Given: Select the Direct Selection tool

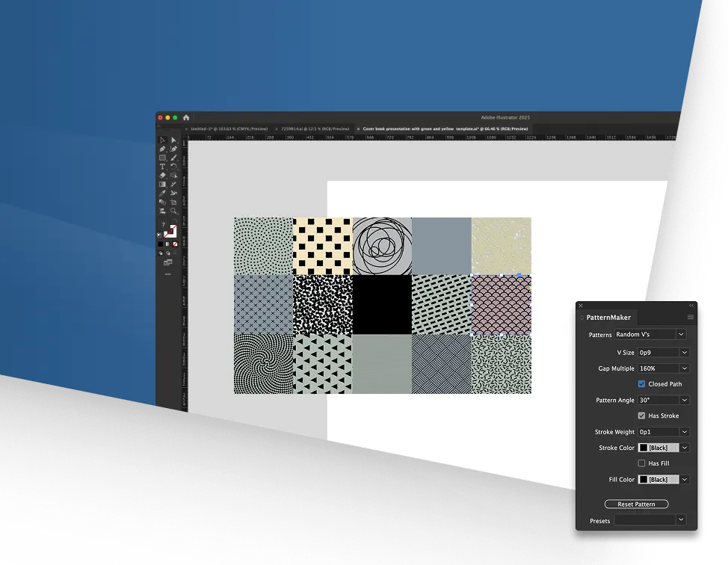Looking at the screenshot, I should click(173, 141).
